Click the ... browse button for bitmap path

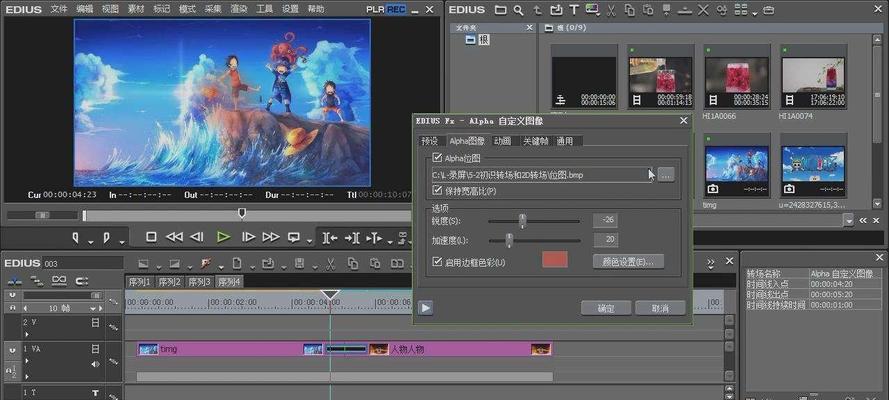click(666, 175)
